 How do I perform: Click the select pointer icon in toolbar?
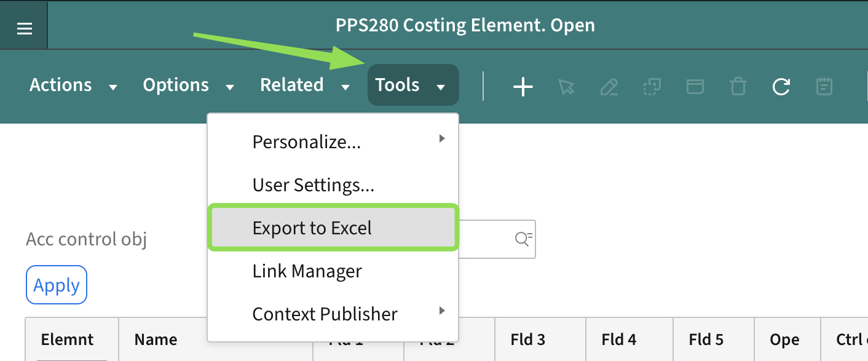click(x=566, y=87)
